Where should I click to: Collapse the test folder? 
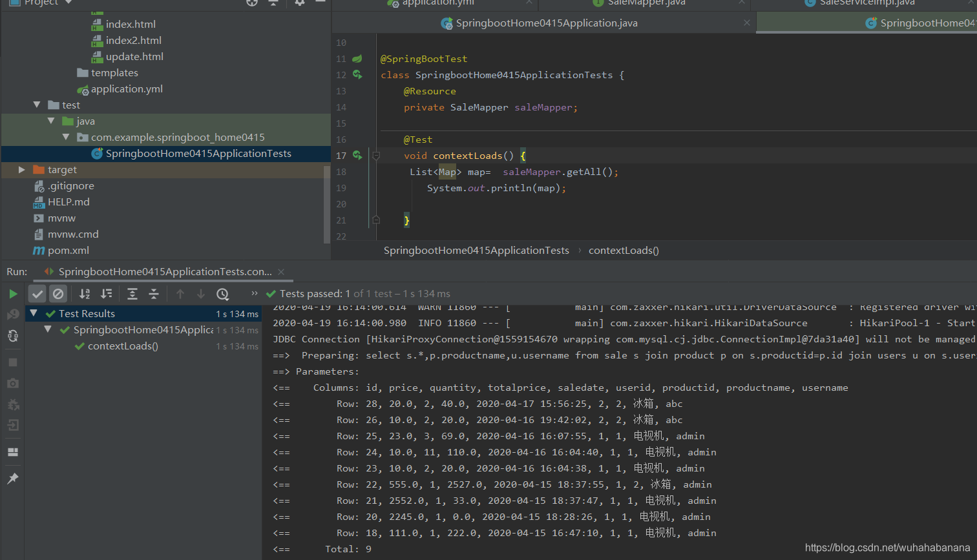tap(37, 105)
